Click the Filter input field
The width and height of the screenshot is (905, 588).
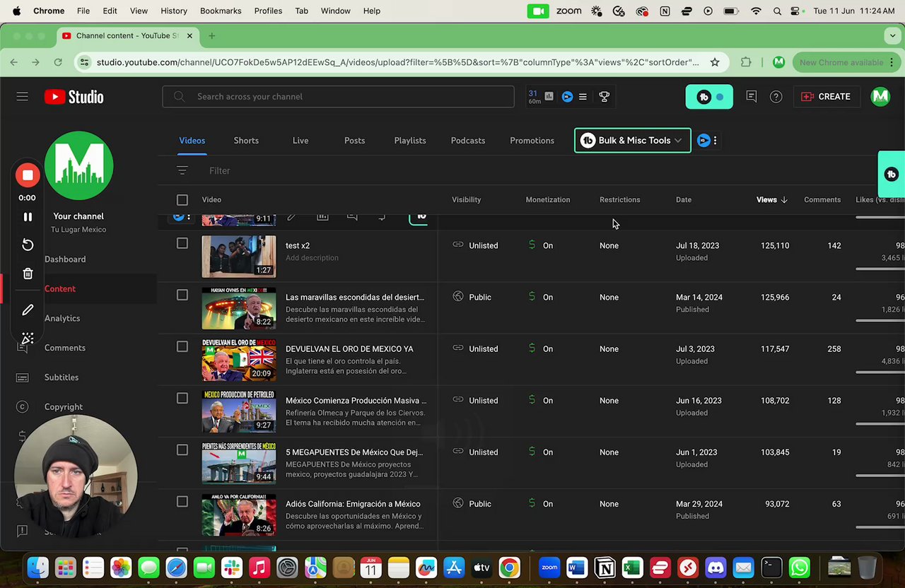point(220,170)
